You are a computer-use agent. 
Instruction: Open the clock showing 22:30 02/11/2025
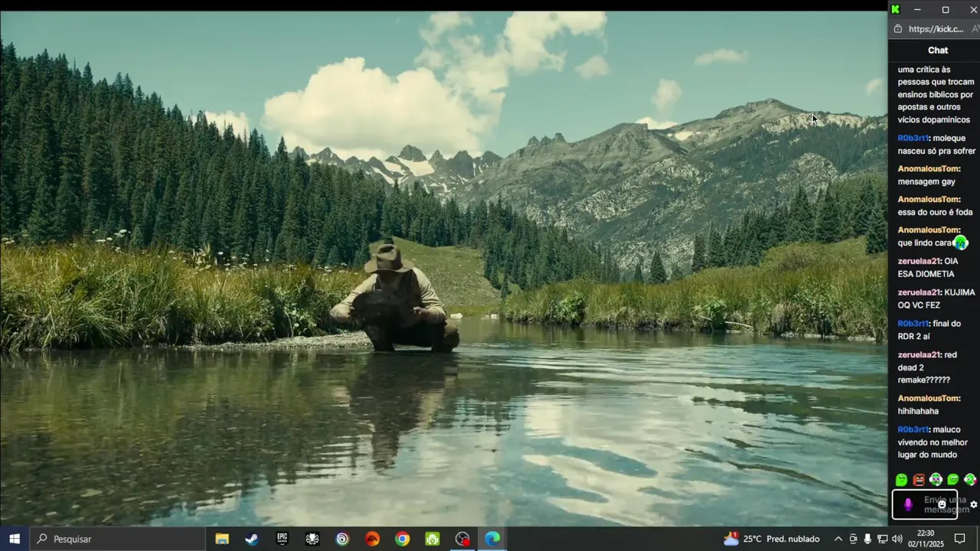point(926,539)
